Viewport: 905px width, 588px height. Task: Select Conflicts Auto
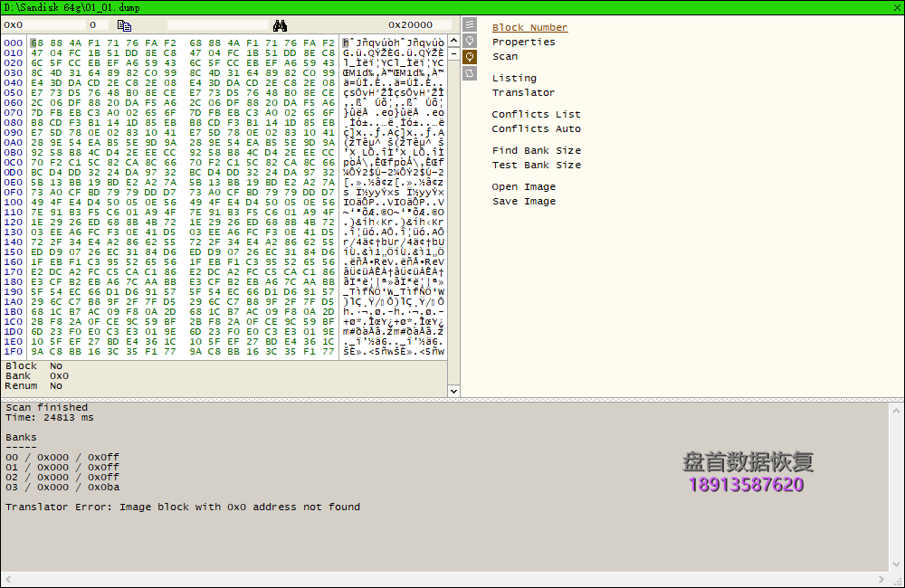pos(536,128)
